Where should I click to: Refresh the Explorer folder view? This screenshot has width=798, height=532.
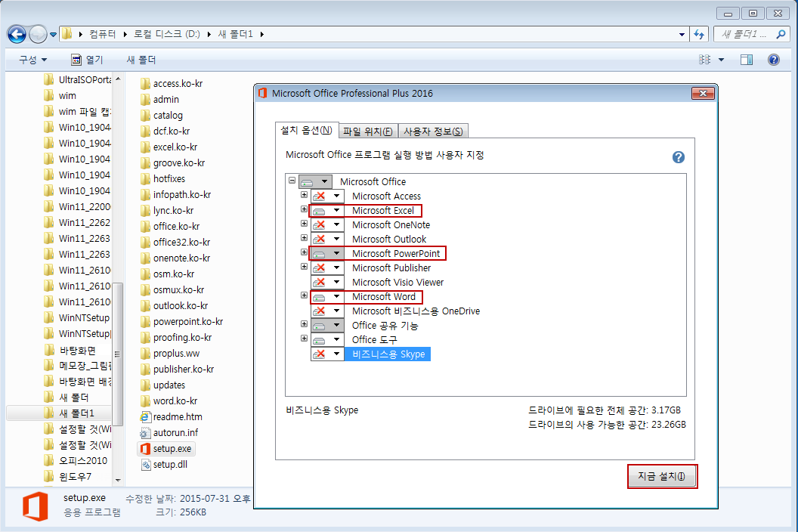[x=699, y=35]
